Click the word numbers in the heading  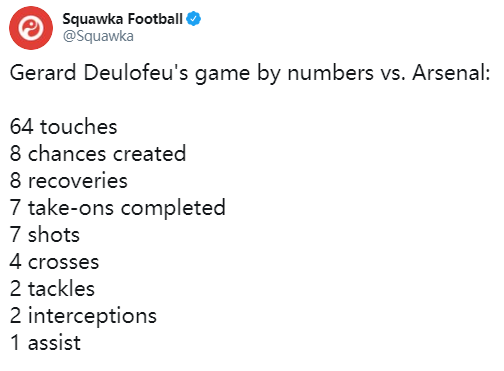click(x=330, y=73)
